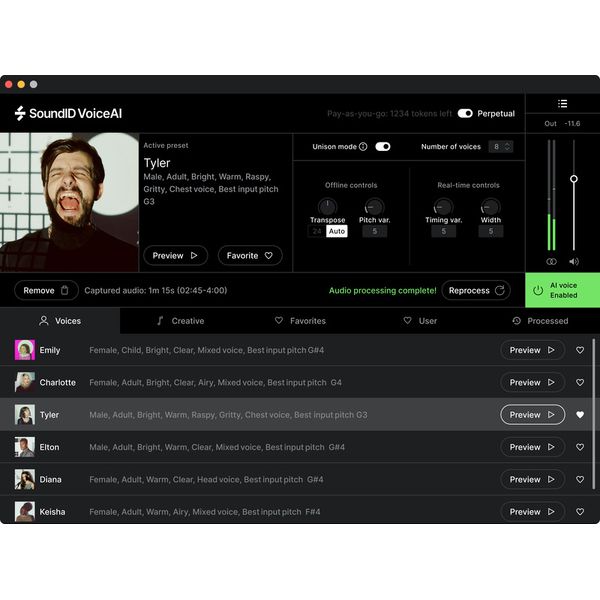Preview the Charlotte voice

(532, 382)
